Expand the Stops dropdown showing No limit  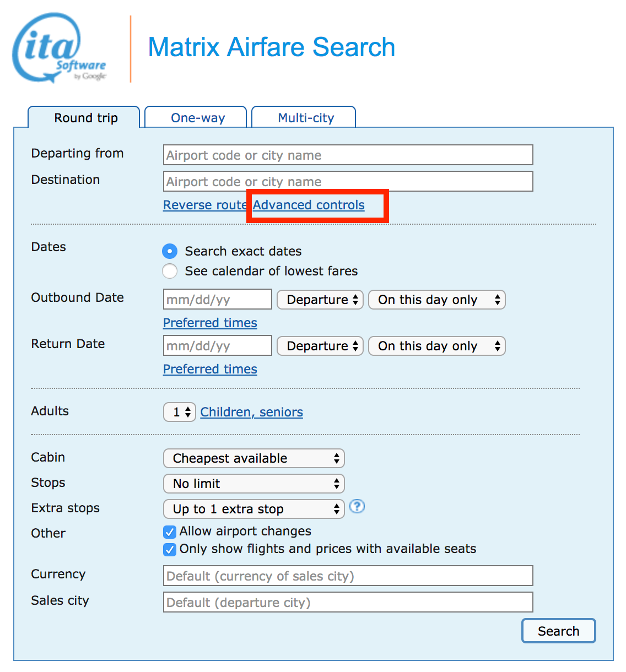[254, 484]
